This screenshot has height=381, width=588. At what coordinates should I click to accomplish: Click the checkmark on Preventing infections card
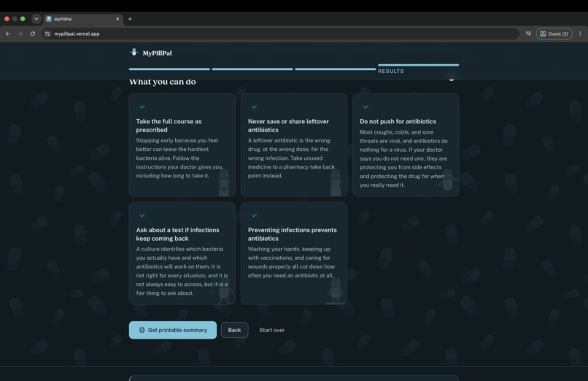coord(254,215)
